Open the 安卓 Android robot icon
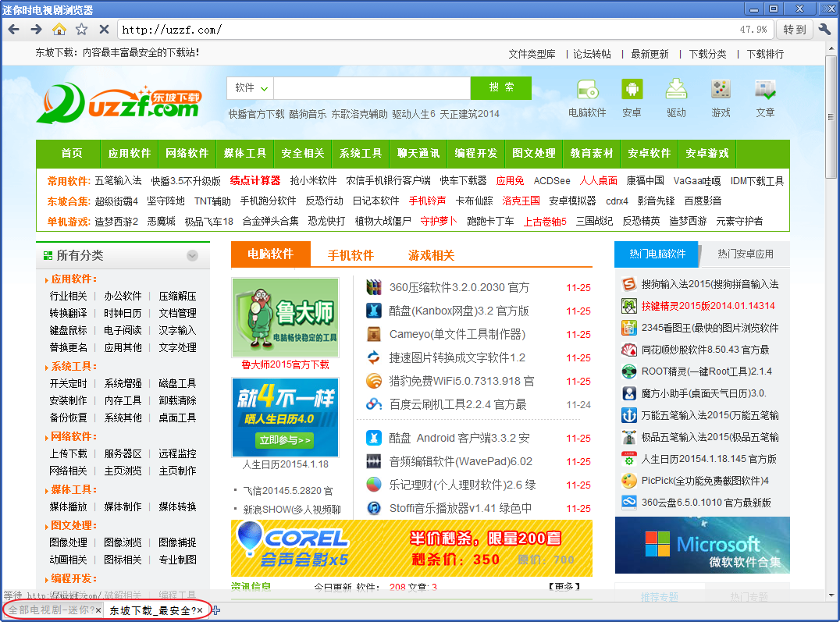The image size is (840, 622). click(x=632, y=90)
